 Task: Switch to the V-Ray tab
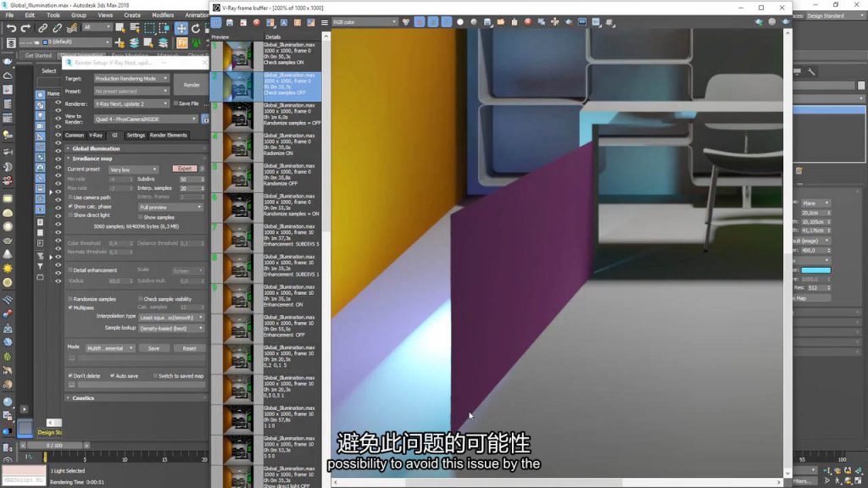tap(96, 135)
